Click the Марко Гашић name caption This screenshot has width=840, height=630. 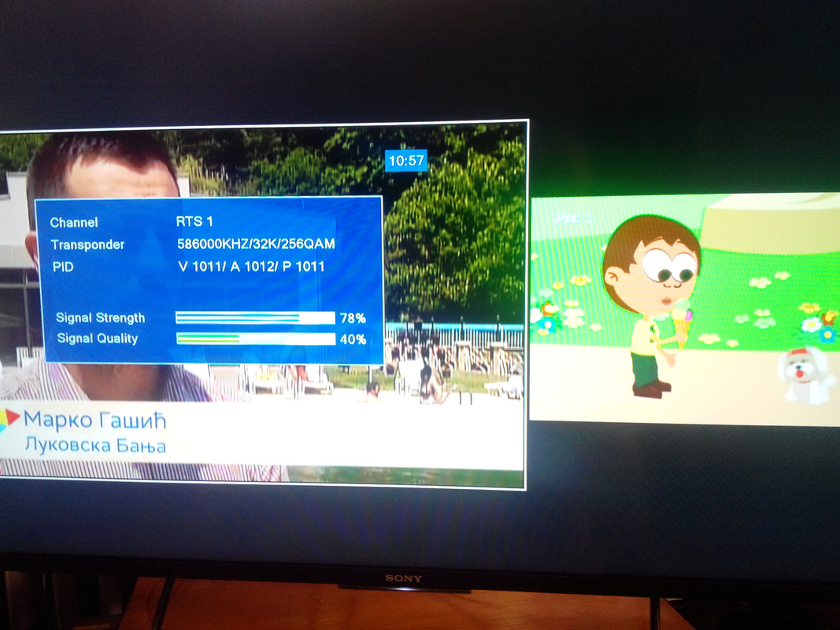tap(94, 421)
